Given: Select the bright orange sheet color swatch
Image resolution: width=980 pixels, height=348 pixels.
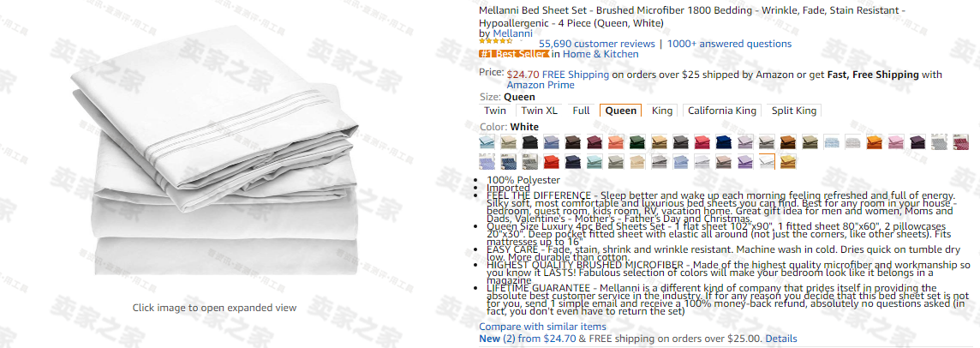Looking at the screenshot, I should (875, 142).
